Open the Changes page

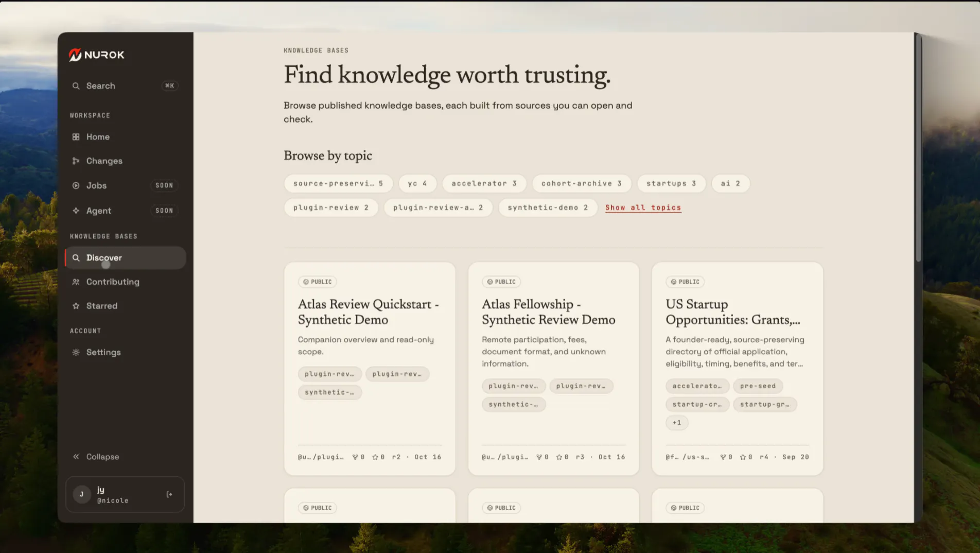(x=125, y=161)
